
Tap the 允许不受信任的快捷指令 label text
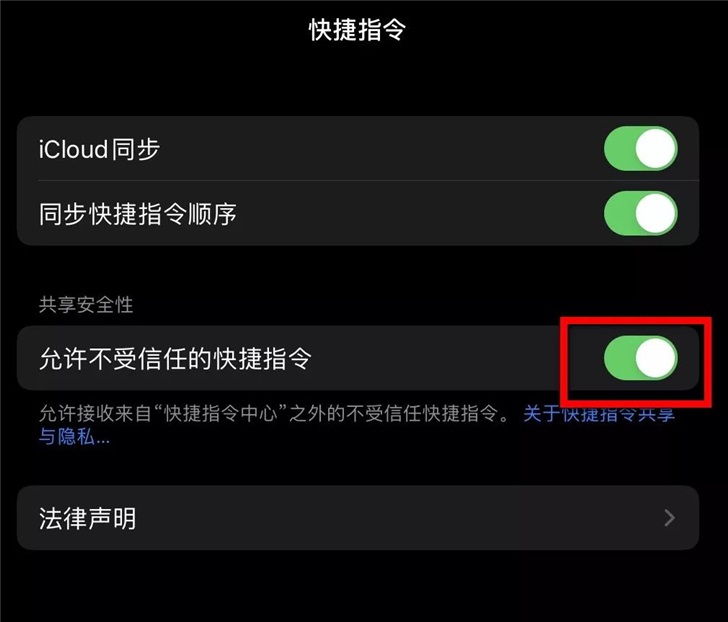tap(175, 358)
